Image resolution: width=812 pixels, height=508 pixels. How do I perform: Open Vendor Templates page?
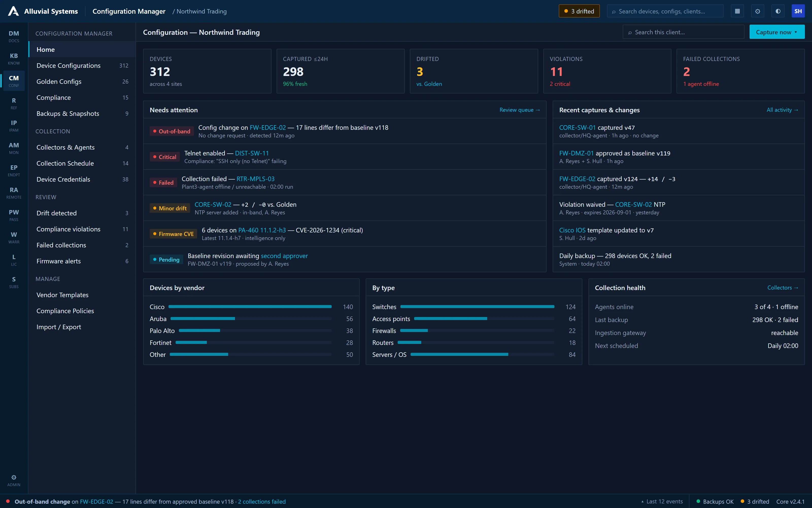tap(82, 295)
